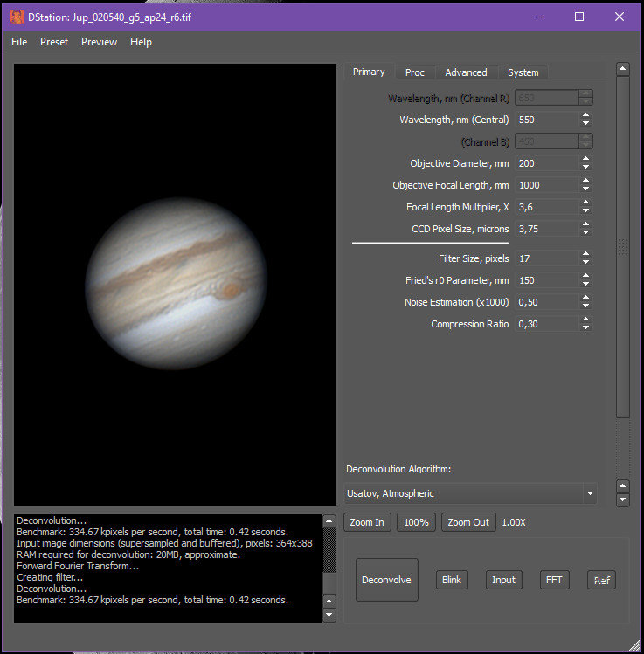Viewport: 644px width, 654px height.
Task: Open the Help menu
Action: (x=141, y=42)
